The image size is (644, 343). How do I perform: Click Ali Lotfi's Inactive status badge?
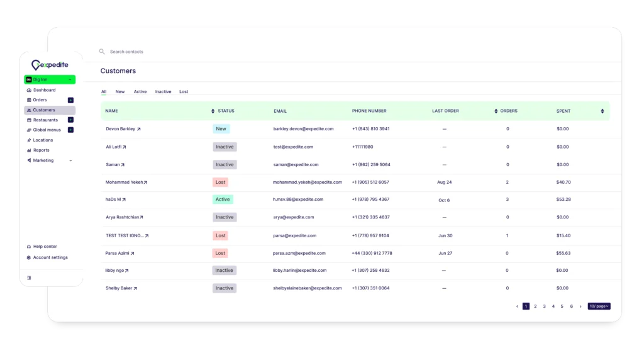pyautogui.click(x=225, y=147)
